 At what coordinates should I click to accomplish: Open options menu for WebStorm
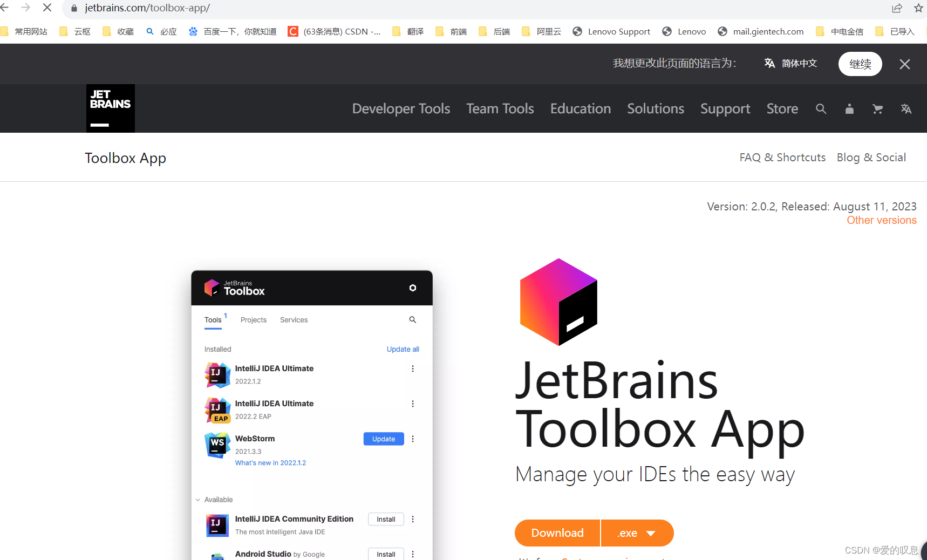pos(413,439)
